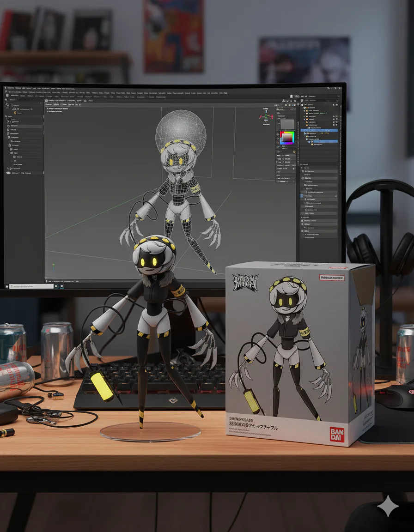Select the upper blue highlighted outliner row
414x532 pixels.
pyautogui.click(x=319, y=130)
